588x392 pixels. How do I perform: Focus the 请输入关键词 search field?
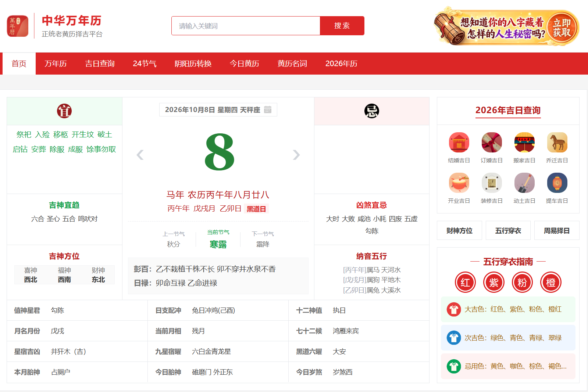coord(246,26)
